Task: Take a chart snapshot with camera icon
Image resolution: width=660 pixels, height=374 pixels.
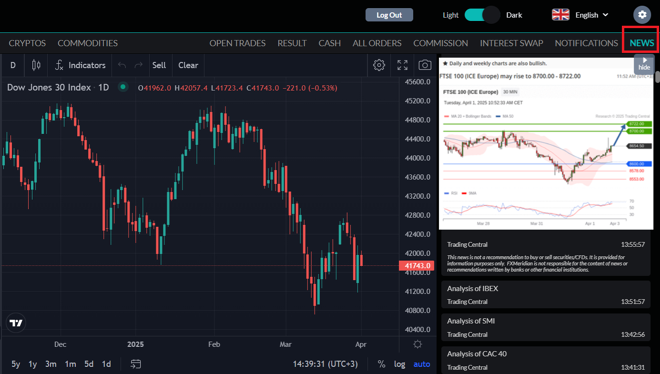Action: [425, 65]
